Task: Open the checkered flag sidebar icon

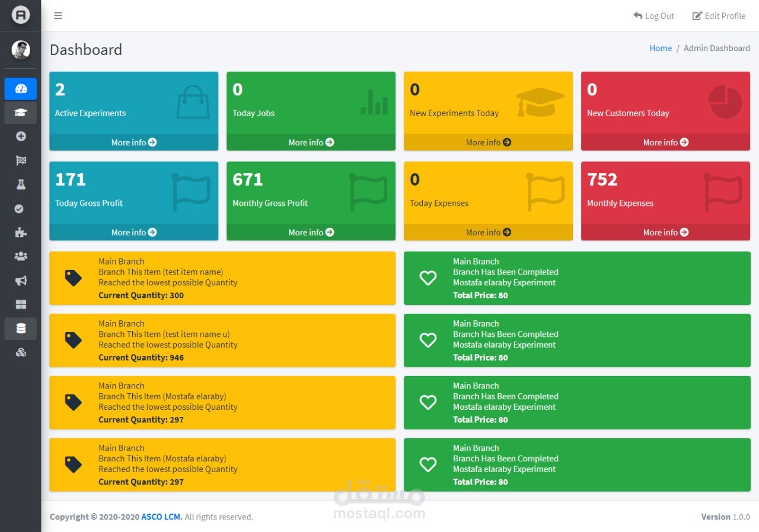Action: point(21,161)
